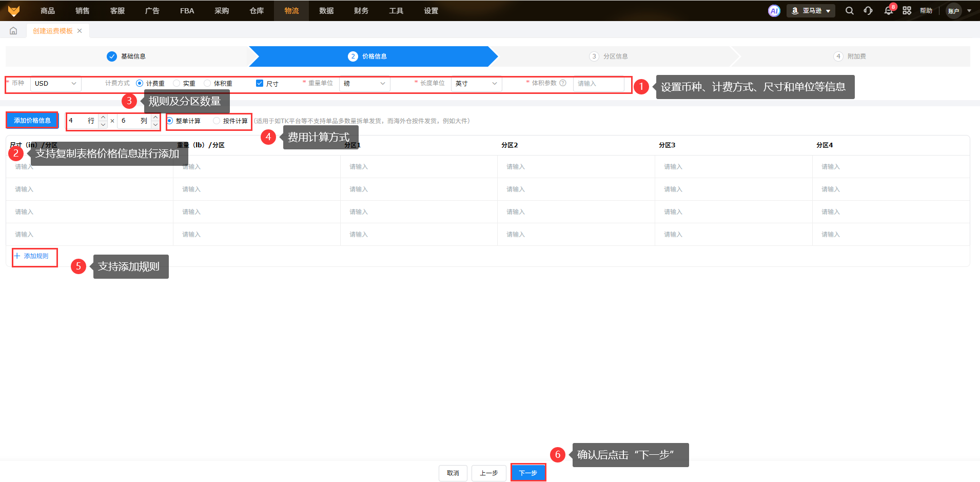Open the 物流 menu

point(291,11)
